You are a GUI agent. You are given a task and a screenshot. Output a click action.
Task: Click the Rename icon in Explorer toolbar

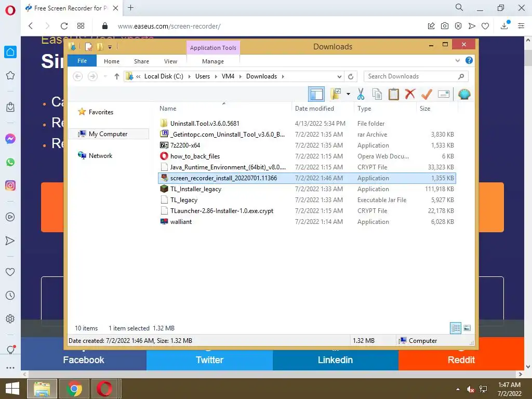(x=444, y=94)
